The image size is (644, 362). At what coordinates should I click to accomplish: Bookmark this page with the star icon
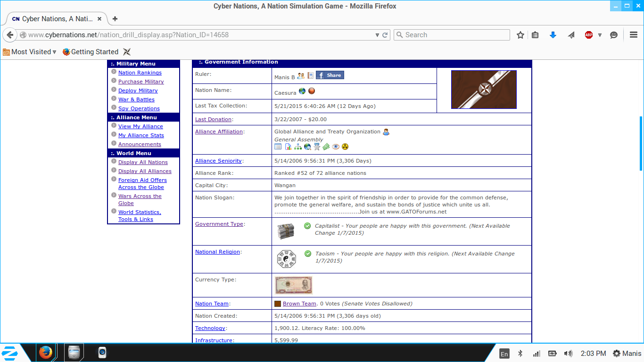pos(520,35)
